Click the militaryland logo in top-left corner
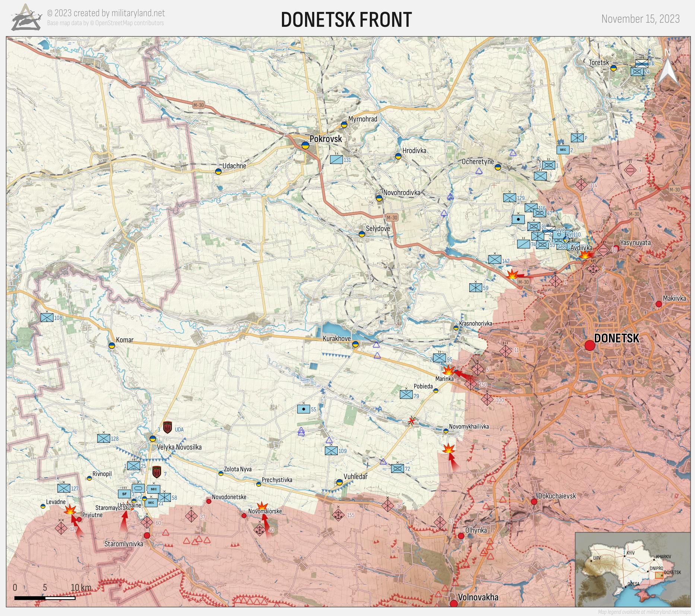Screen dimensions: 695x616 (25, 18)
